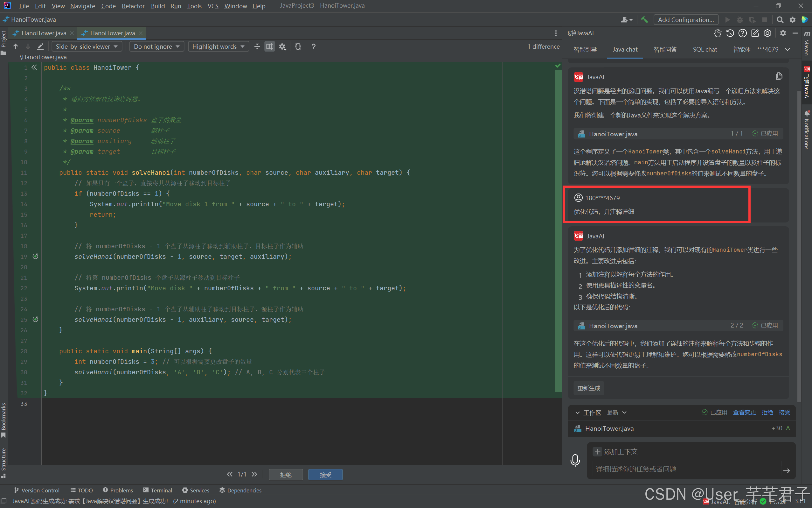The width and height of the screenshot is (812, 508).
Task: Jump to next difference arrow
Action: (28, 46)
